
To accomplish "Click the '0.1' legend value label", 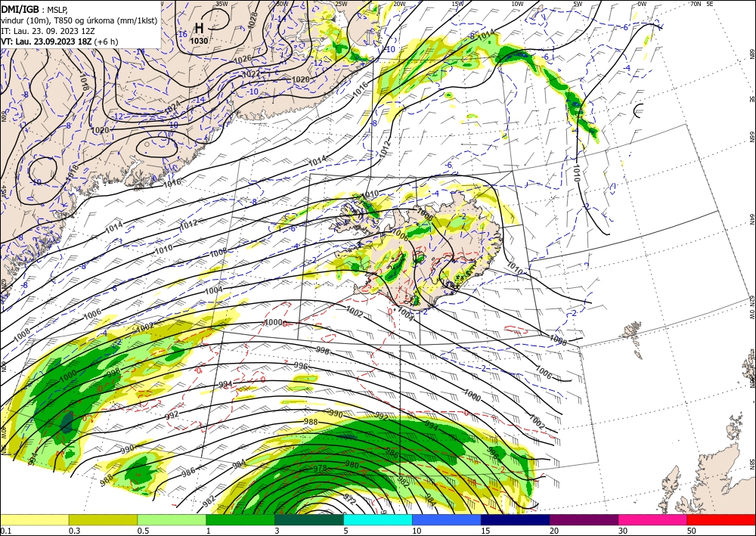I will (x=6, y=531).
